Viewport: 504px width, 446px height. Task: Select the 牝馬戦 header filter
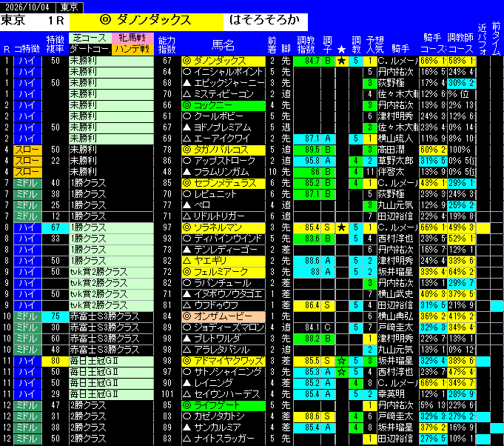click(x=132, y=38)
